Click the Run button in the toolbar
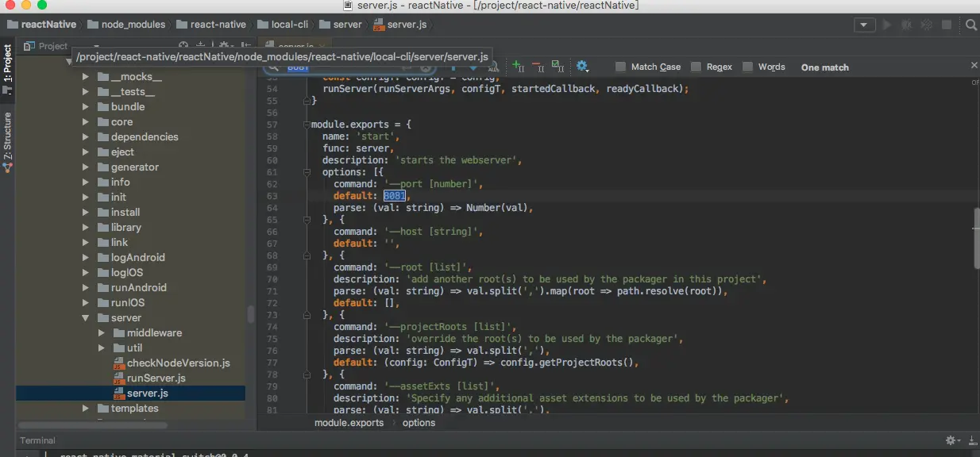Screen dimensions: 980x457 pyautogui.click(x=887, y=25)
